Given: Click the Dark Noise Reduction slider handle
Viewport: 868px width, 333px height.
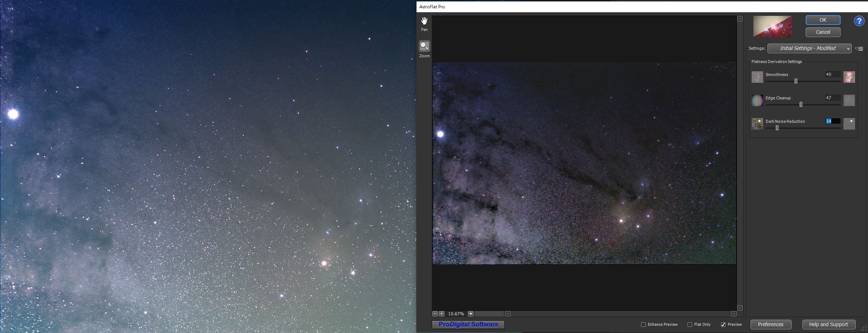Looking at the screenshot, I should pos(777,128).
